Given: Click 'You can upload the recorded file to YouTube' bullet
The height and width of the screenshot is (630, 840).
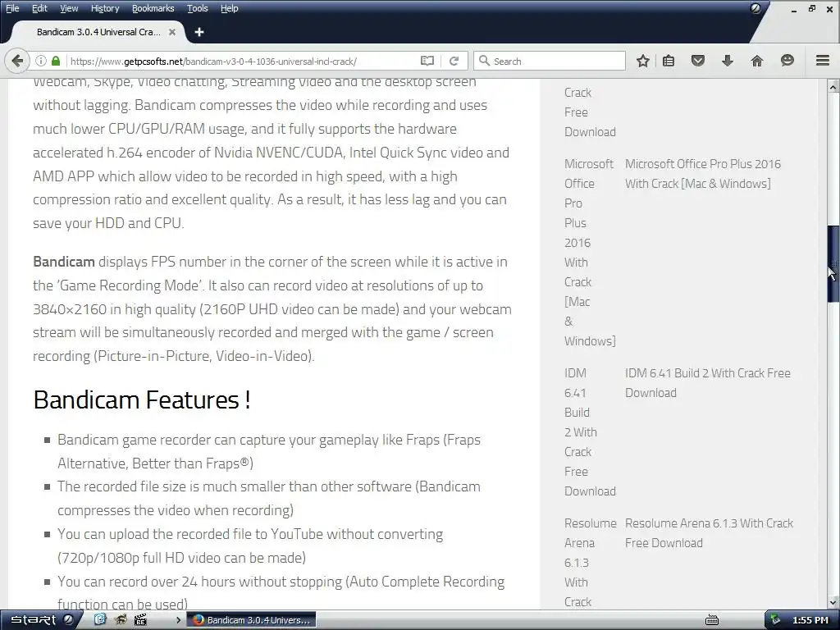Looking at the screenshot, I should coord(249,546).
